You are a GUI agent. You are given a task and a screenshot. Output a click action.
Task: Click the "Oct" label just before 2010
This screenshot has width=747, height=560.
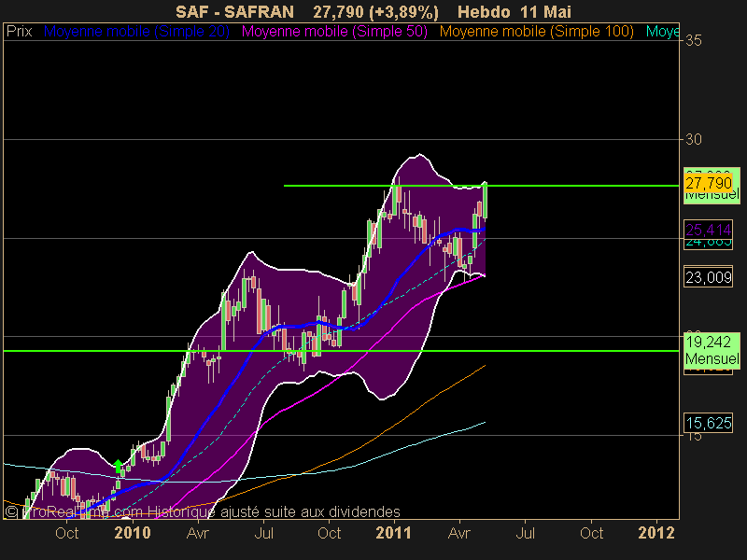[66, 533]
